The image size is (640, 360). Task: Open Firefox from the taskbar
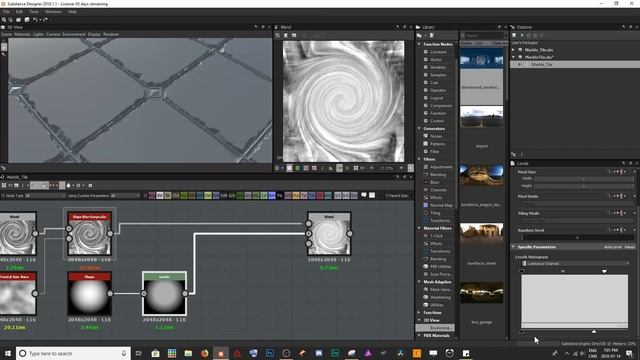pos(204,353)
